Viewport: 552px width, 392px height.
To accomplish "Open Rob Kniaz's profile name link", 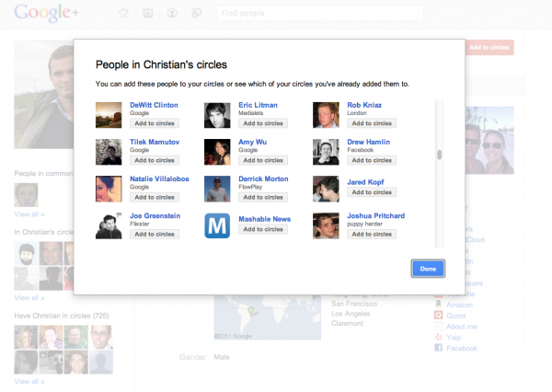I will 364,105.
